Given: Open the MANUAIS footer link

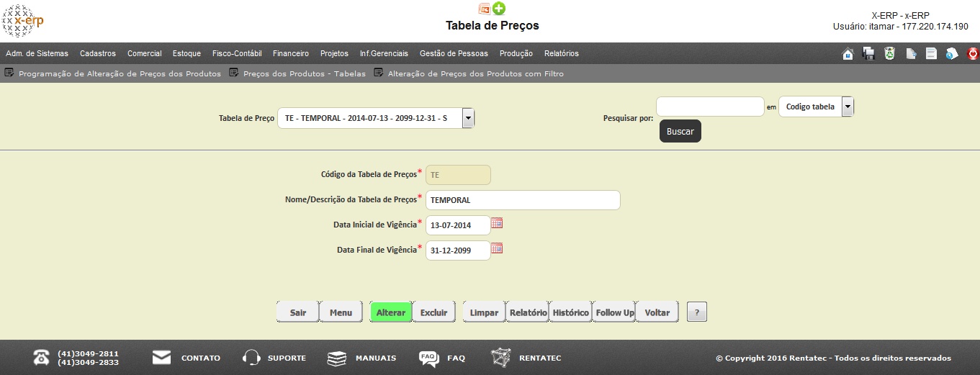Looking at the screenshot, I should click(x=376, y=358).
